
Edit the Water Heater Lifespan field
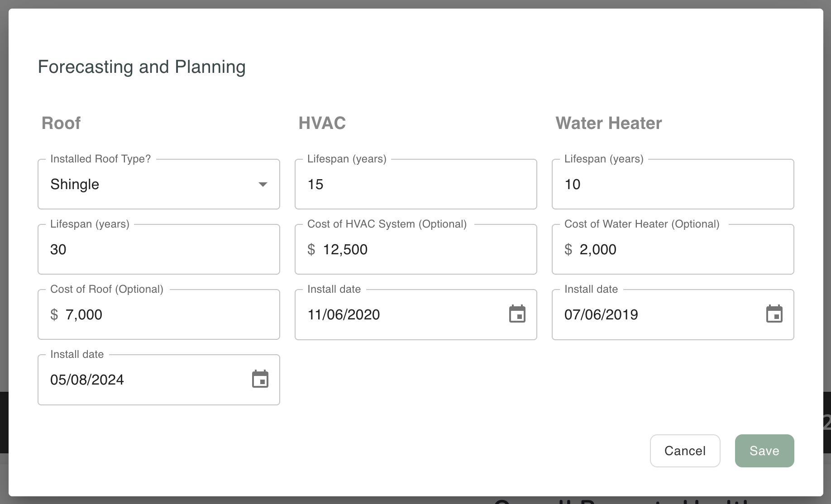(x=673, y=184)
